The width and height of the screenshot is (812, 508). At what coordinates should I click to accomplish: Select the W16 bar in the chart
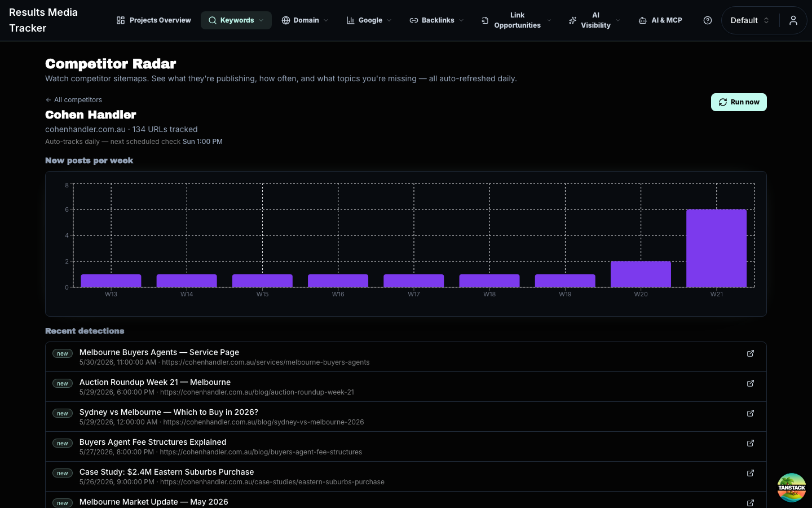[338, 281]
